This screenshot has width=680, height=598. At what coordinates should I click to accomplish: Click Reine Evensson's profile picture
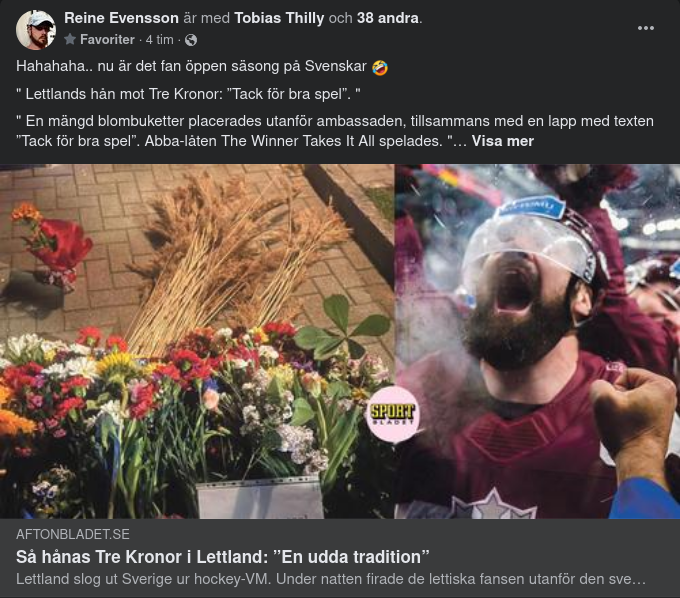[36, 30]
